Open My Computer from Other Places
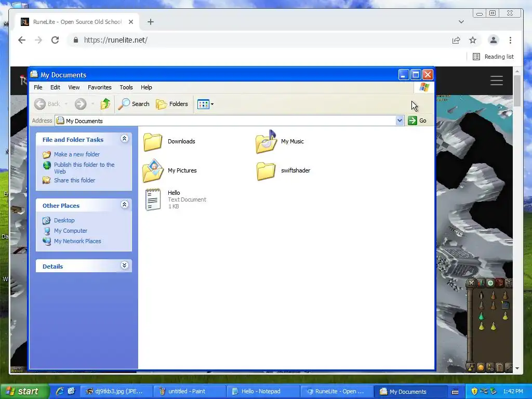532x399 pixels. coord(71,231)
